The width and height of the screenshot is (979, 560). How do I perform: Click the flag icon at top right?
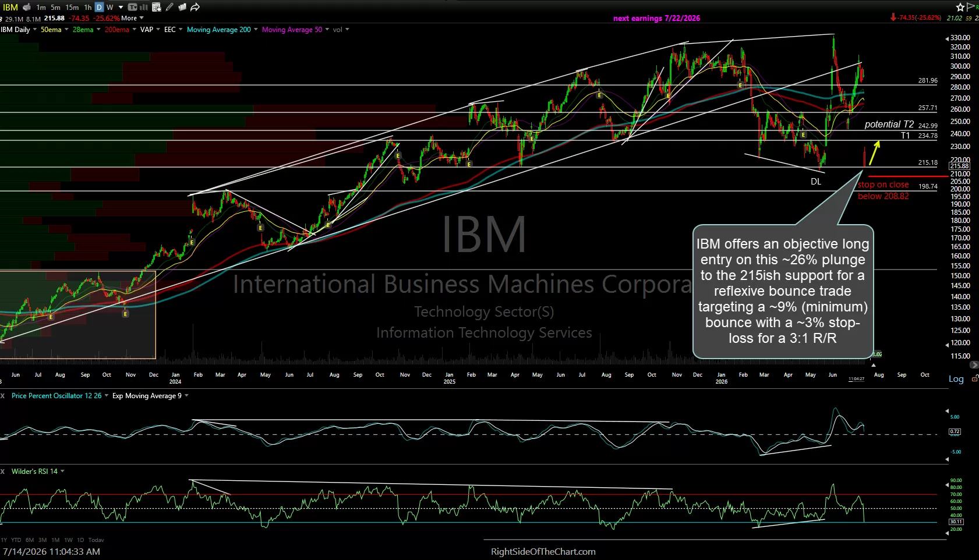[971, 6]
